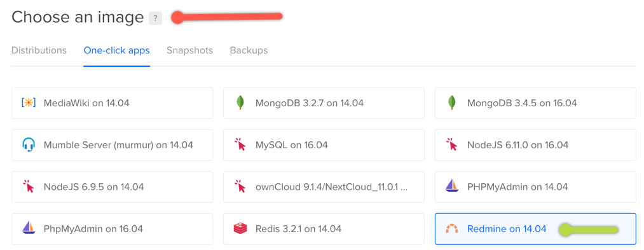The width and height of the screenshot is (644, 250).
Task: Click the Mumble Server headset icon
Action: pyautogui.click(x=29, y=145)
